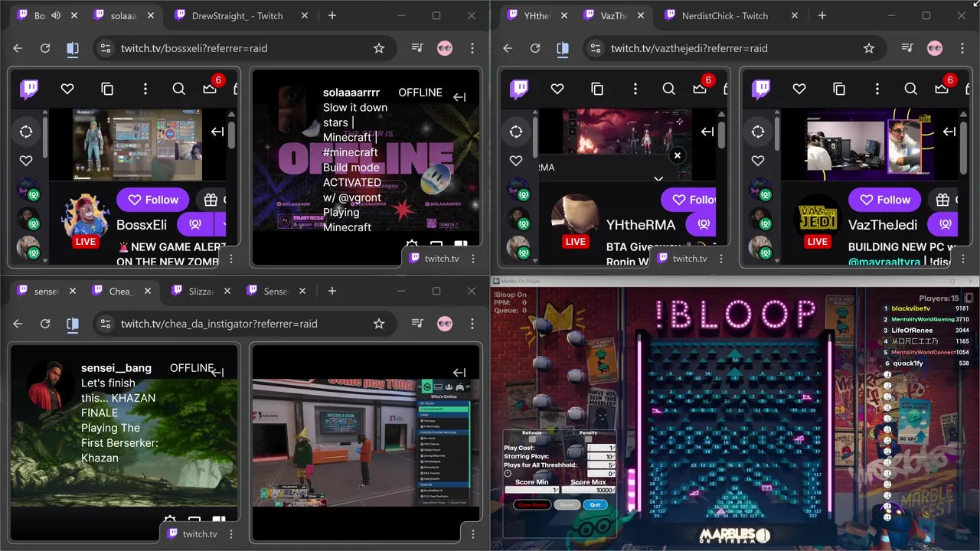Open three-dot menu in VazTheJedi pane header
980x551 pixels.
(x=877, y=90)
